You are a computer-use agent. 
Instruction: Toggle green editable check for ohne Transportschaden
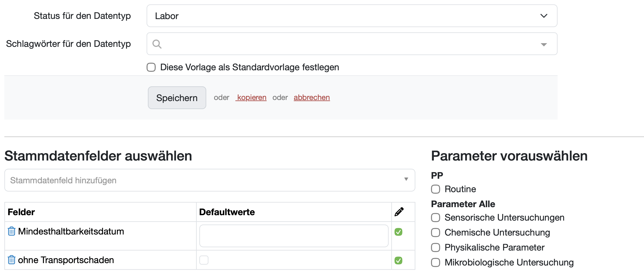(398, 261)
